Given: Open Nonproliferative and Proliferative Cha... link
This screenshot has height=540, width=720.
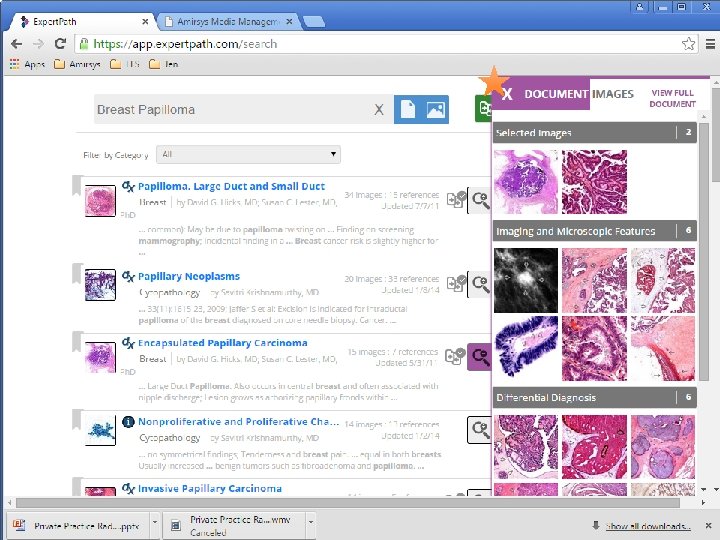Looking at the screenshot, I should 239,422.
